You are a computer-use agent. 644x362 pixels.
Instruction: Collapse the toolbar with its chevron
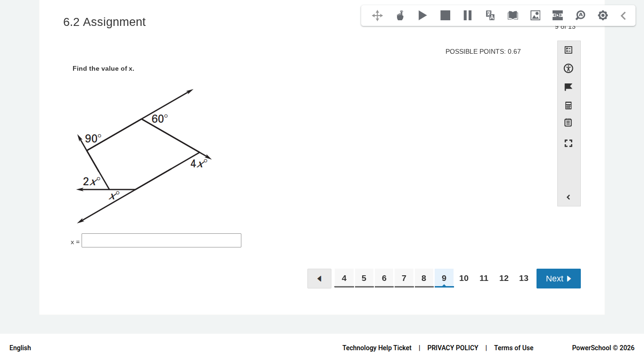click(x=623, y=15)
